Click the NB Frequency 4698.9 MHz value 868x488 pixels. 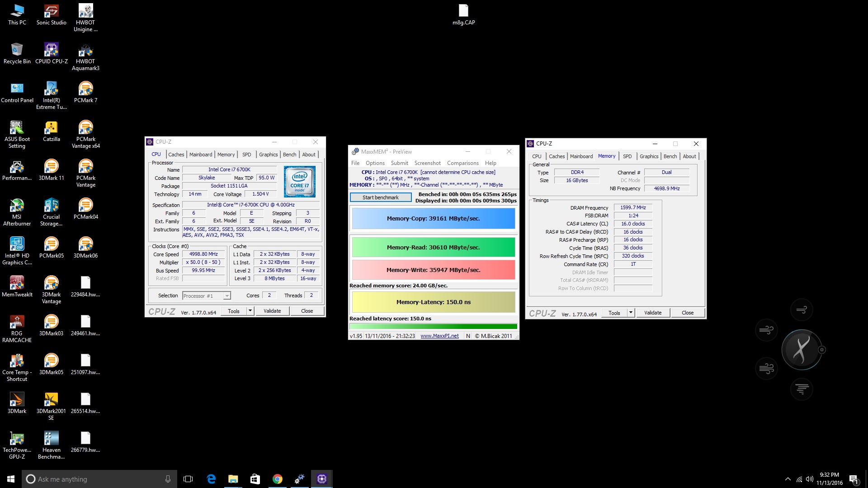tap(666, 188)
